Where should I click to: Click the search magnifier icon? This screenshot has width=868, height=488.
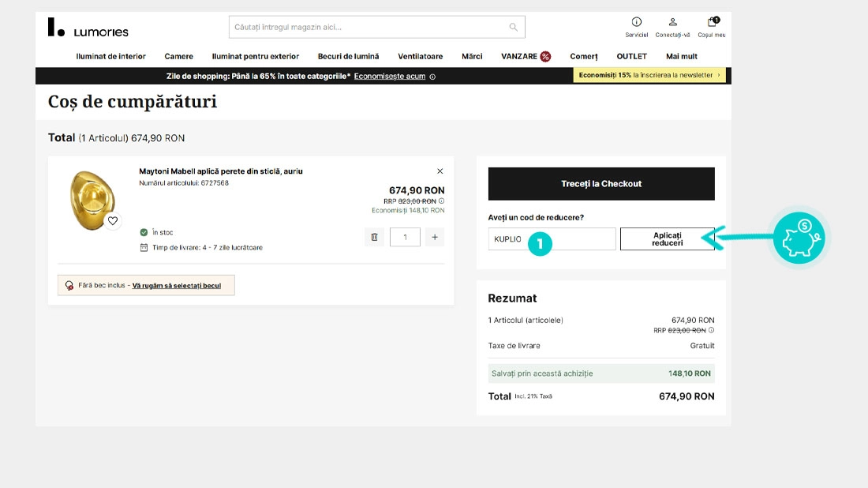[513, 27]
